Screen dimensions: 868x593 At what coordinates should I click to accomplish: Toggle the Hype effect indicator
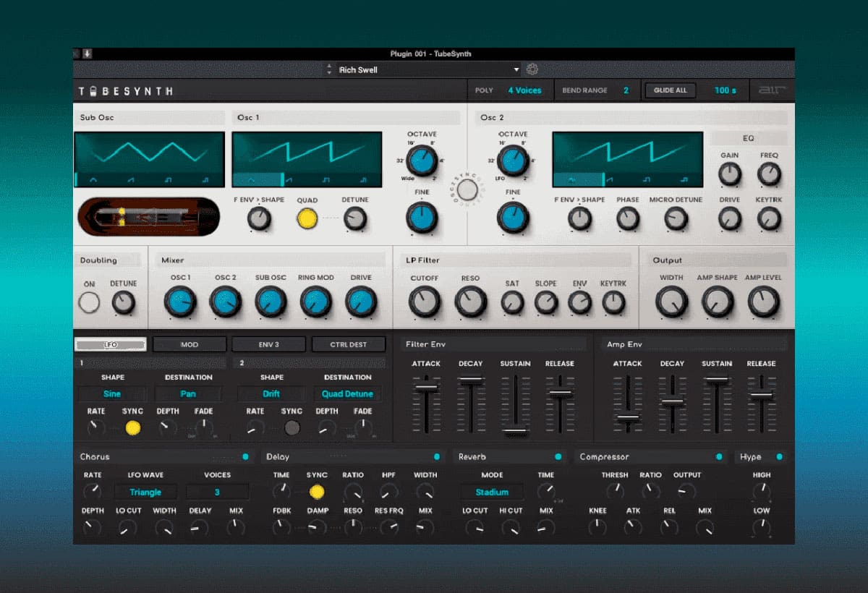point(779,457)
